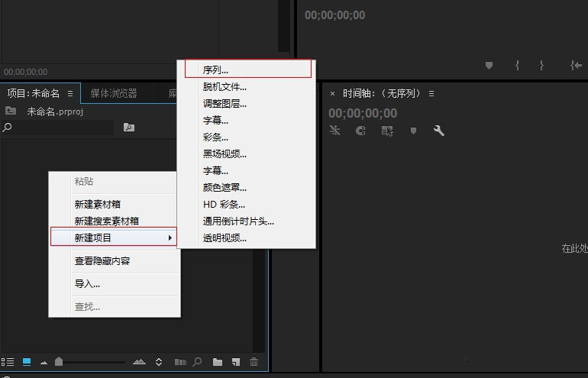Image resolution: width=588 pixels, height=378 pixels.
Task: Choose 序列... from the submenu
Action: 215,69
